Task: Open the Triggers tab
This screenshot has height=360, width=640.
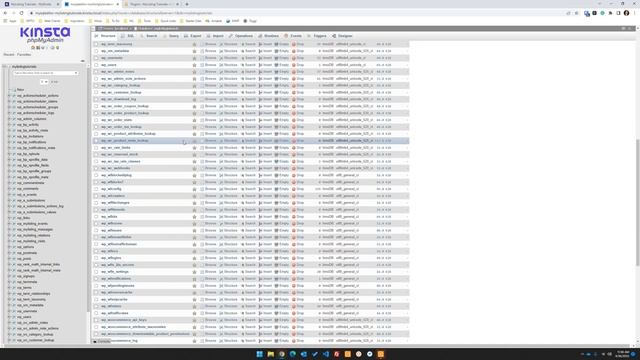Action: click(x=317, y=36)
